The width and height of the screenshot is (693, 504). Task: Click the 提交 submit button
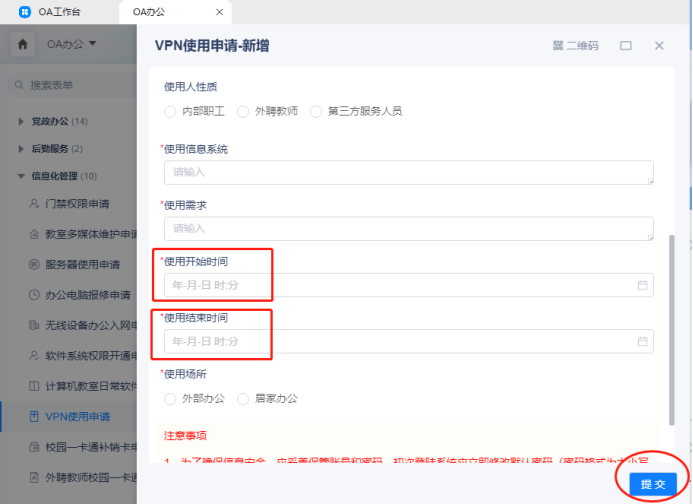pyautogui.click(x=652, y=484)
